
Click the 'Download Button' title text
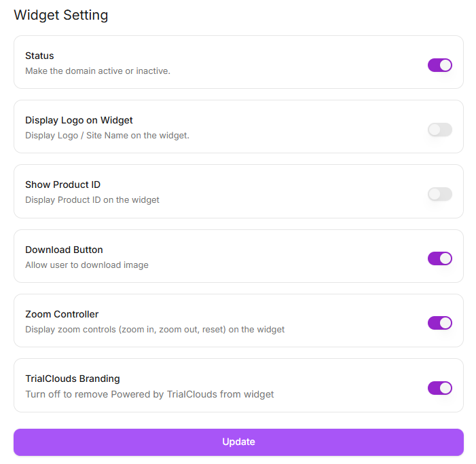click(x=64, y=250)
